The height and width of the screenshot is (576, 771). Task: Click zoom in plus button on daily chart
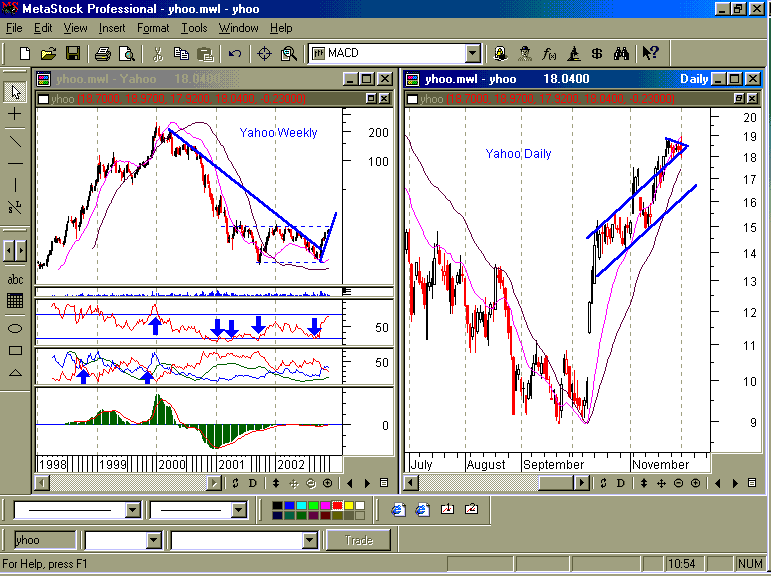click(x=695, y=484)
